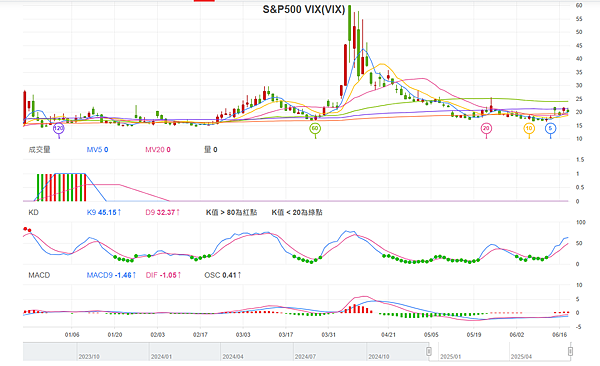Image resolution: width=600 pixels, height=366 pixels.
Task: Jump to 2025/01 in the range navigator
Action: [451, 356]
